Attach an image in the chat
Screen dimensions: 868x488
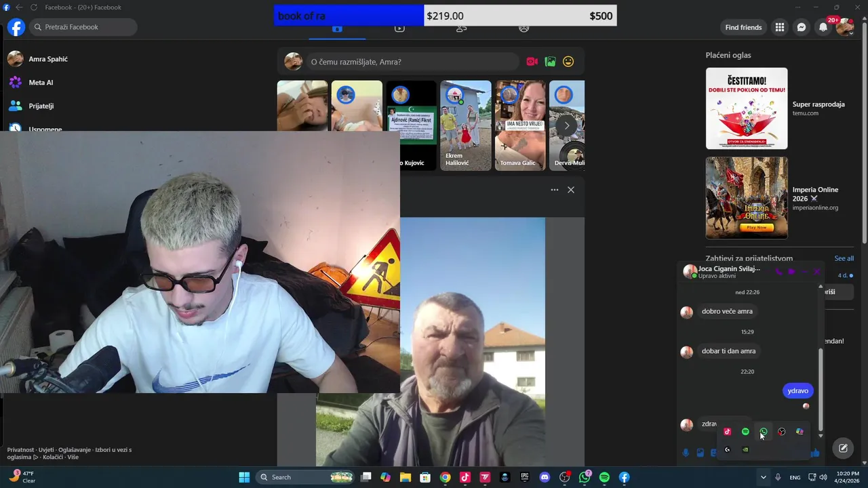(701, 453)
